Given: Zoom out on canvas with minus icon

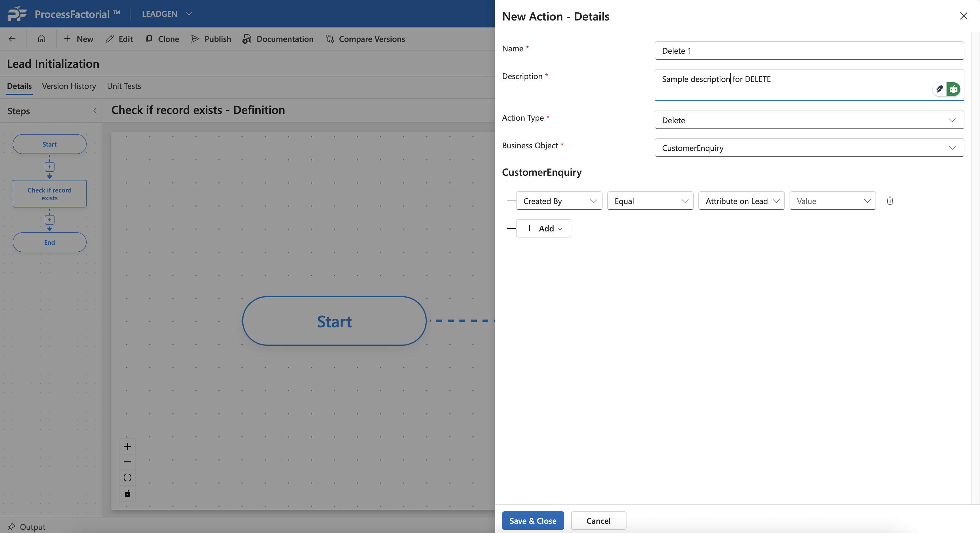Looking at the screenshot, I should [128, 462].
